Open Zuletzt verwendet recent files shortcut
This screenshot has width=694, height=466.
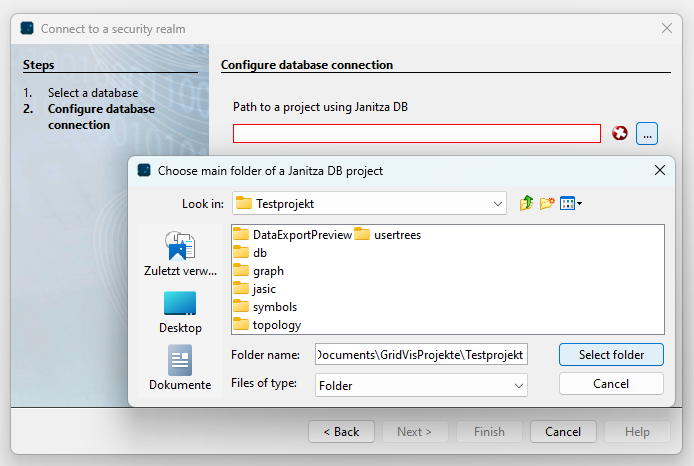point(180,255)
